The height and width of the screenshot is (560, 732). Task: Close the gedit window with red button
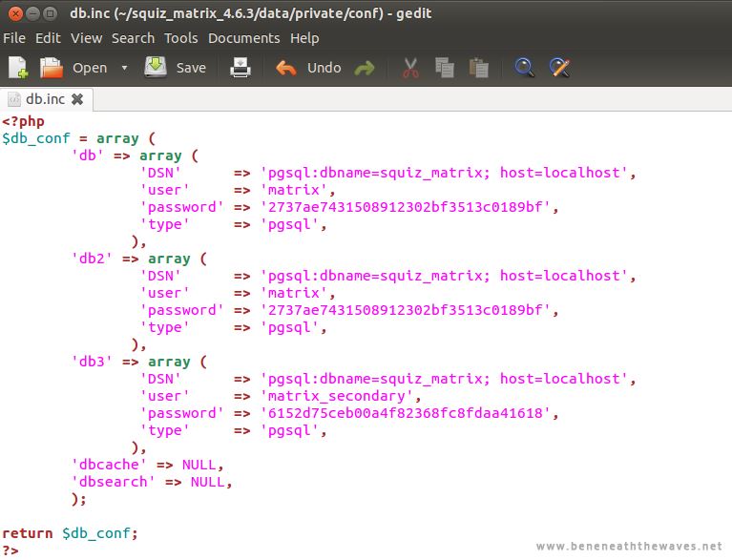(15, 13)
